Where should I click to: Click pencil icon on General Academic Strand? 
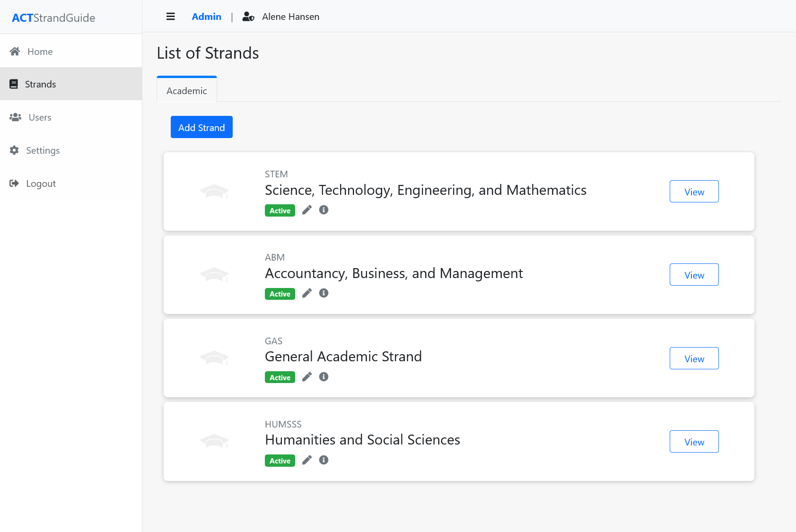coord(307,377)
